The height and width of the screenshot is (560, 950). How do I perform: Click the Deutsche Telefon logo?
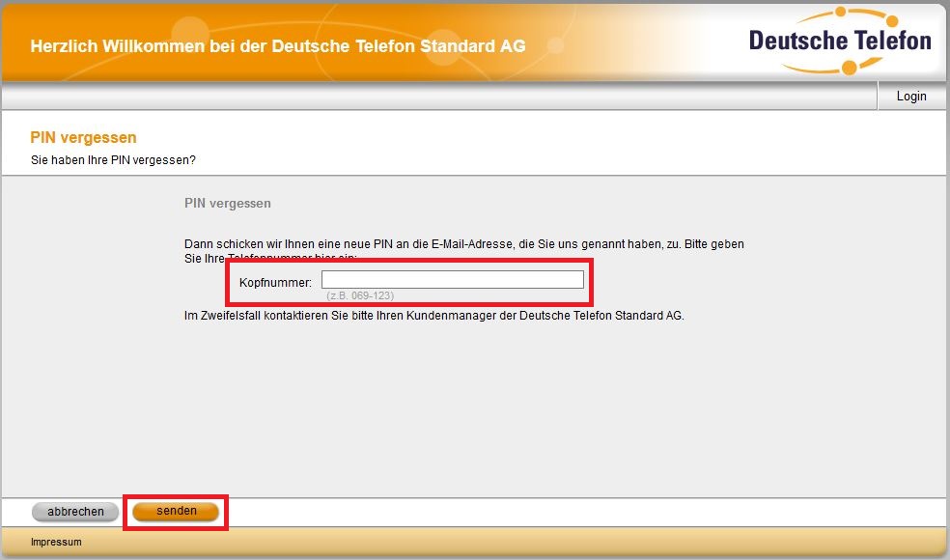click(840, 42)
